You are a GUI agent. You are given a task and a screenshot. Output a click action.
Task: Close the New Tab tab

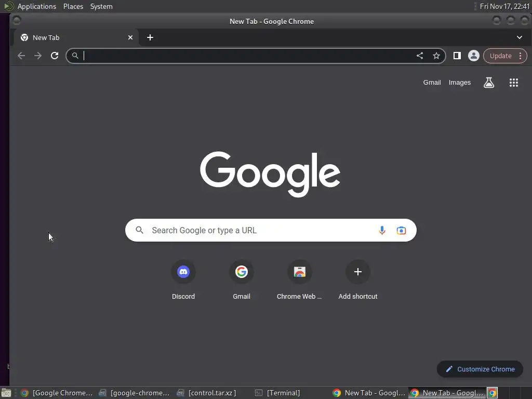click(130, 37)
